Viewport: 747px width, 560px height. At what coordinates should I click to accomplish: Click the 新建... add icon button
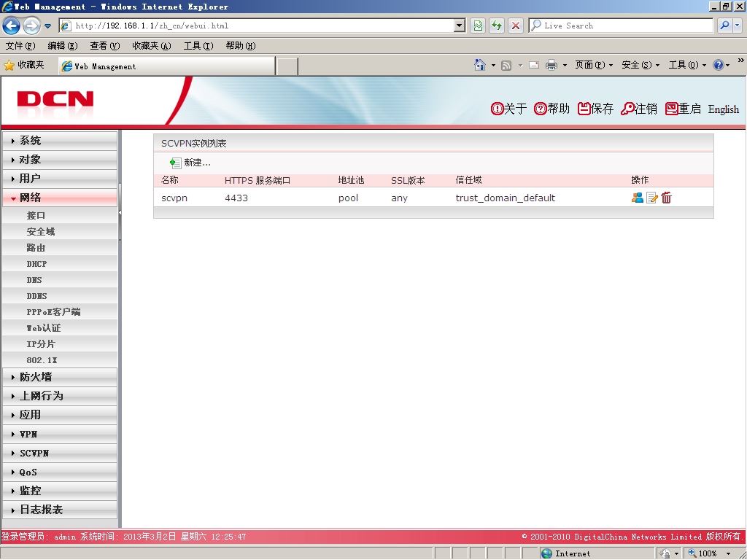[x=190, y=163]
